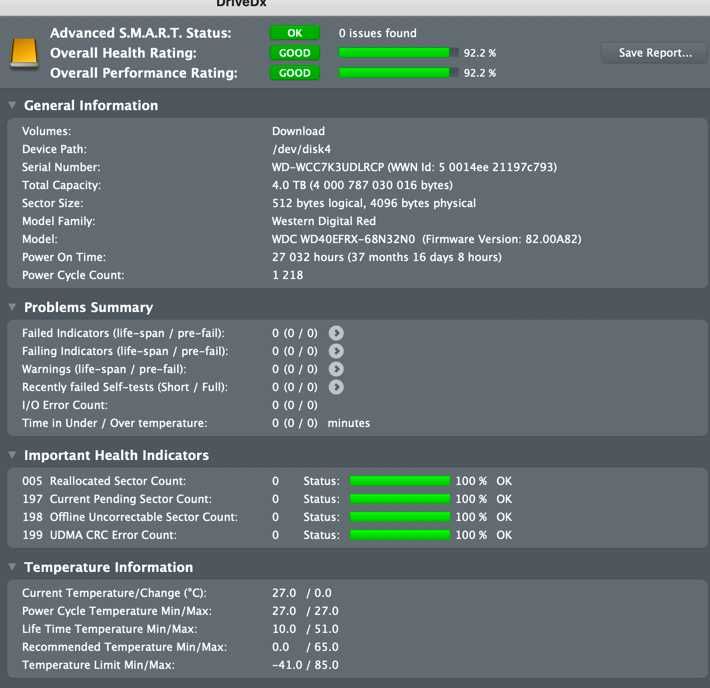This screenshot has height=688, width=710.
Task: Click the UDMA CRC Error Count status bar
Action: tap(400, 535)
